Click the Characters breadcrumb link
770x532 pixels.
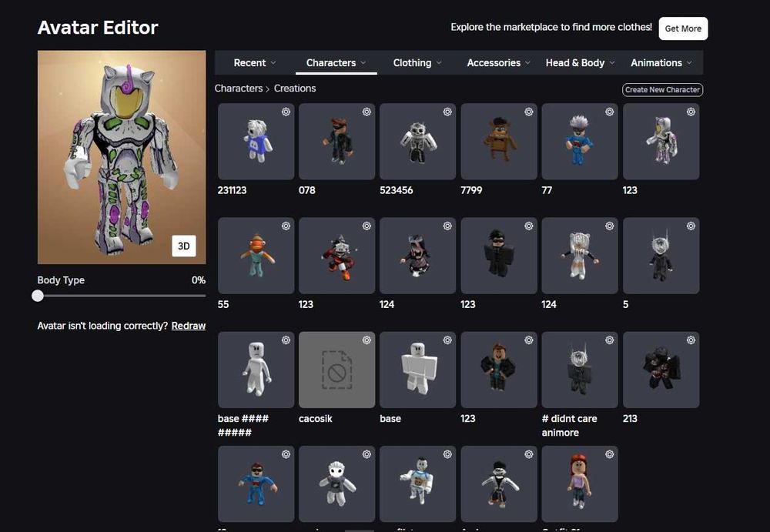tap(239, 89)
